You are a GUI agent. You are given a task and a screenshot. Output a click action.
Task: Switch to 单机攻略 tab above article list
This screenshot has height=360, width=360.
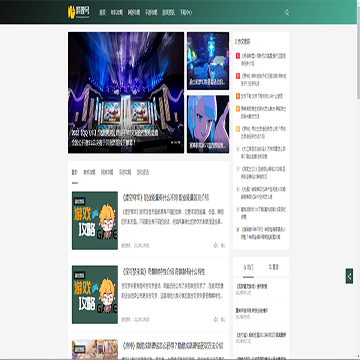[x=89, y=172]
